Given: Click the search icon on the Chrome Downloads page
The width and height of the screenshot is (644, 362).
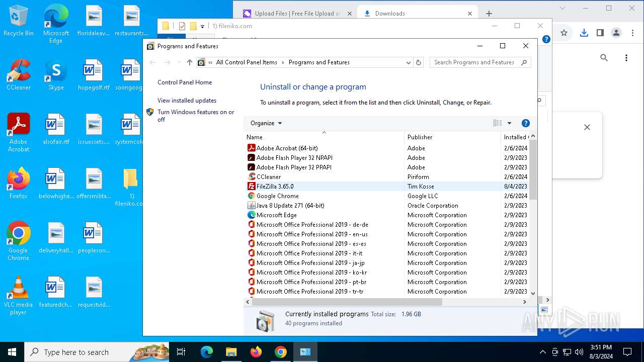Looking at the screenshot, I should 604,58.
